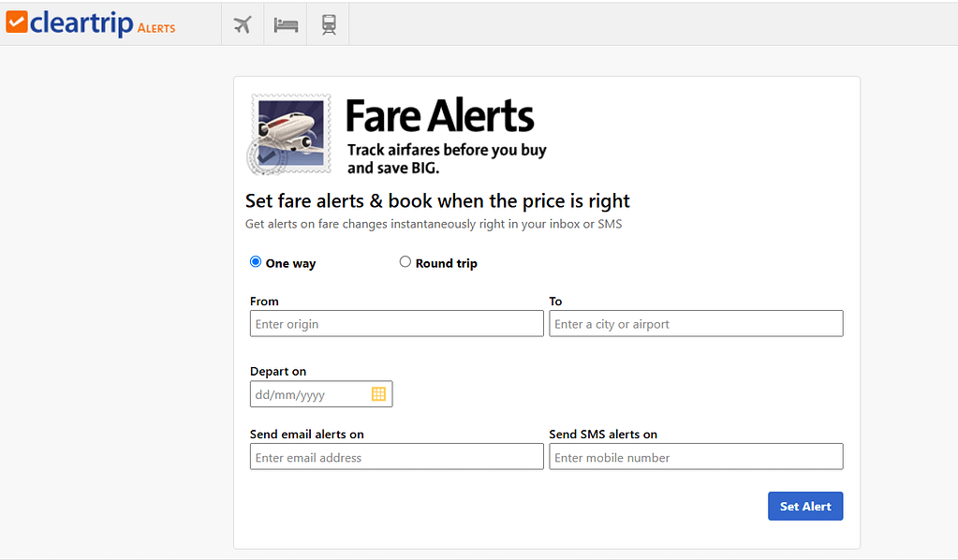Click the Set Alert button
The image size is (958, 560).
click(805, 507)
